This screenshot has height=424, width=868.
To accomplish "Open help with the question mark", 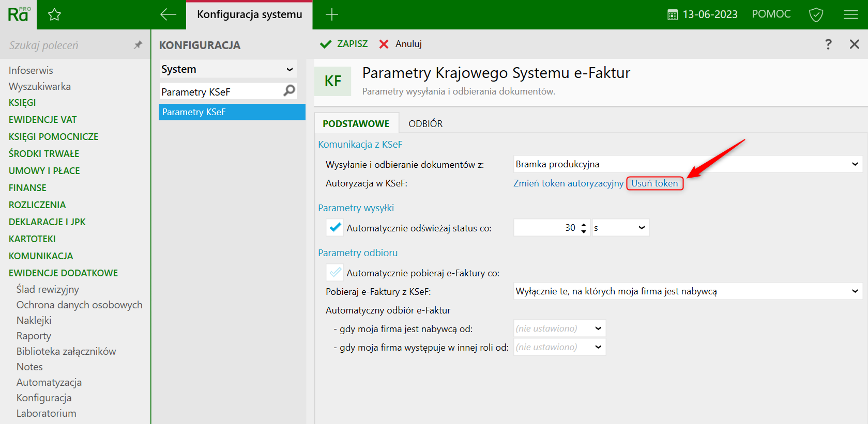I will pyautogui.click(x=828, y=44).
